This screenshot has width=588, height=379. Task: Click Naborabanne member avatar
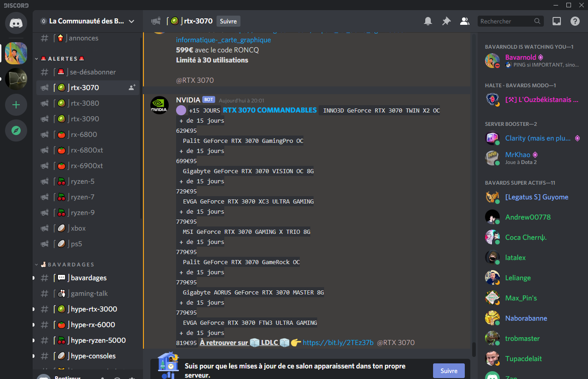coord(492,318)
